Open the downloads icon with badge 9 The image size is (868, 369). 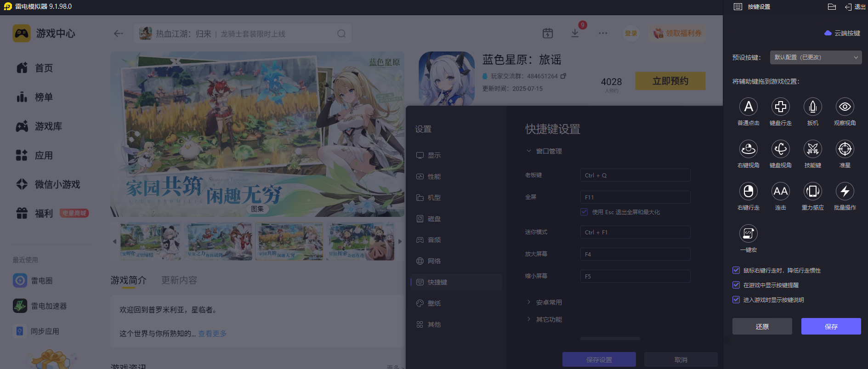coord(575,33)
